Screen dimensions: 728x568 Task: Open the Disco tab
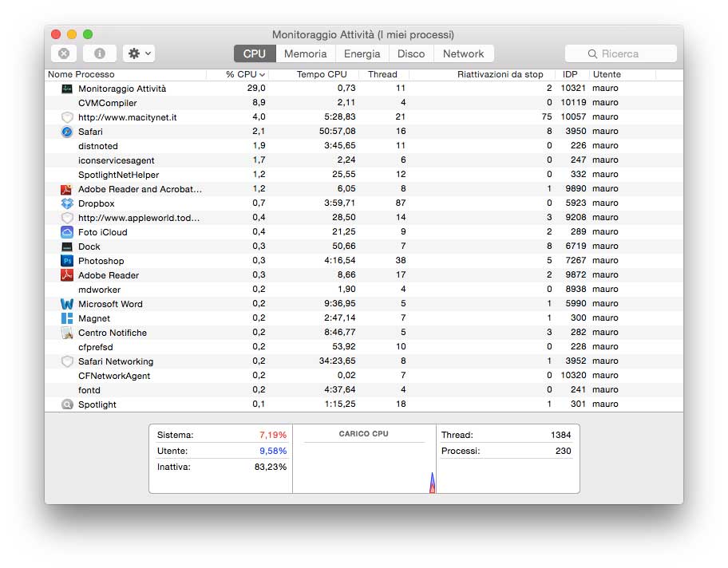(x=411, y=53)
